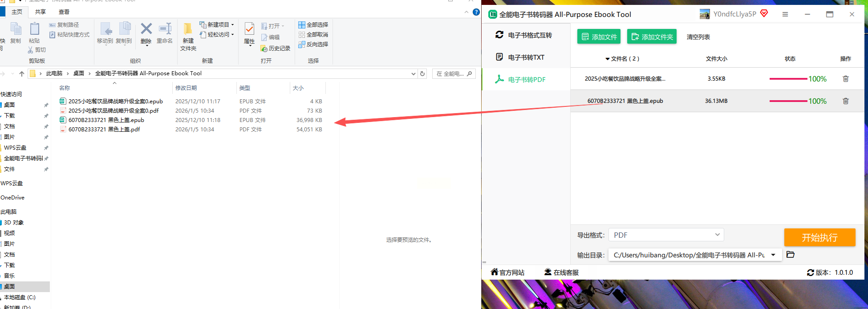Delete the 6070B2333721 row in converter list
Viewport: 868px width, 309px height.
pos(846,101)
